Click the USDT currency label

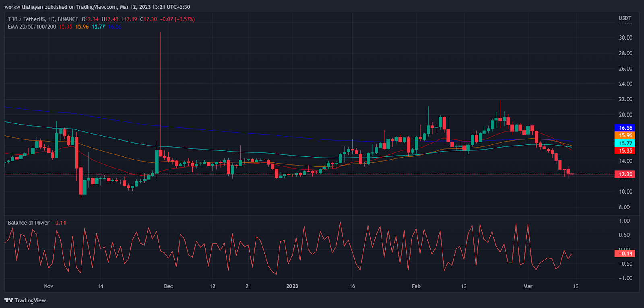625,18
